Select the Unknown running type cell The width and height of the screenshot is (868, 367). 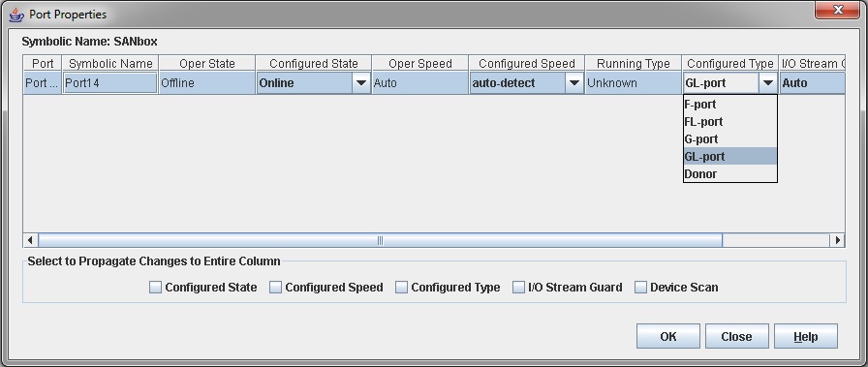634,83
